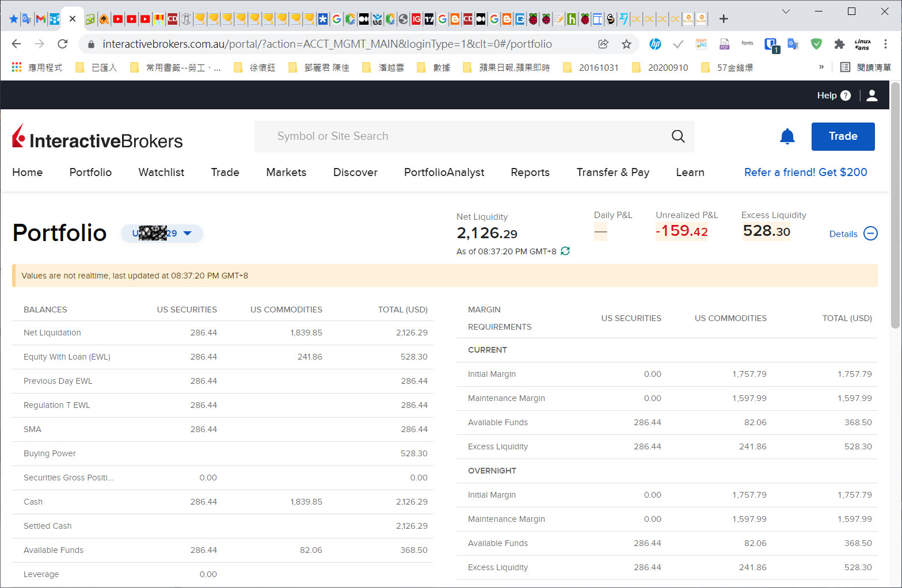Click the blue Trade button
Image resolution: width=902 pixels, height=588 pixels.
[843, 136]
